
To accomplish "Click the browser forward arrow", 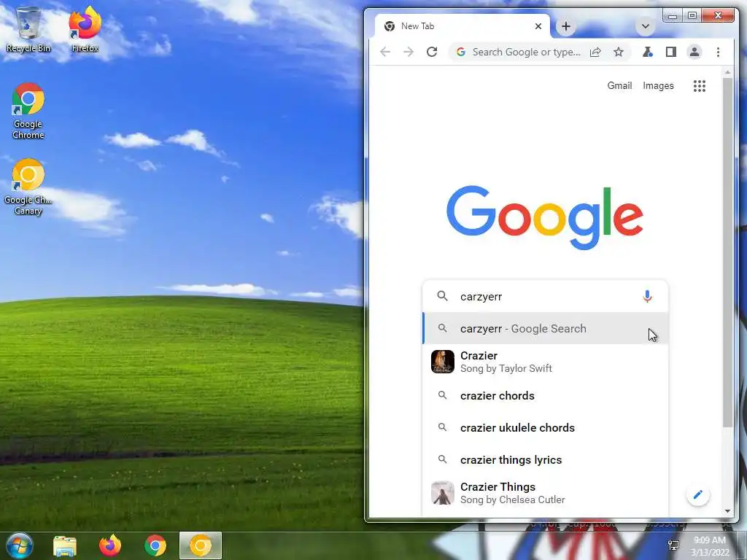I will click(x=409, y=52).
